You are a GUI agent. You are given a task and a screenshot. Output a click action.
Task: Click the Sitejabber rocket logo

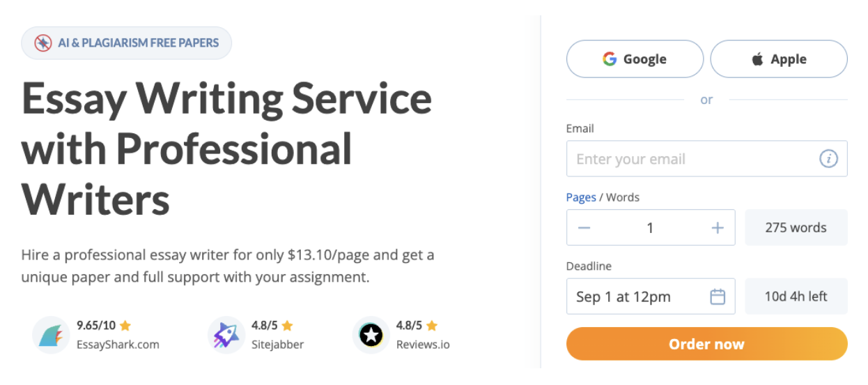226,335
